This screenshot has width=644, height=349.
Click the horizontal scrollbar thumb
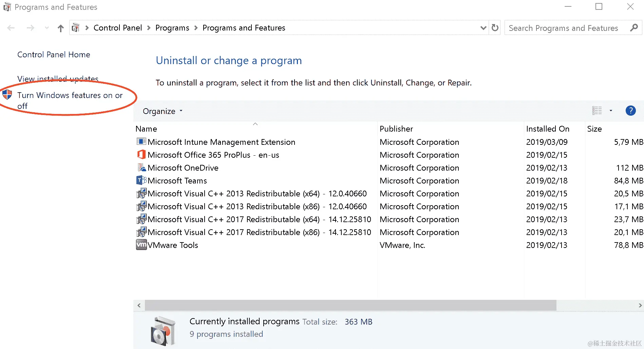coord(350,305)
